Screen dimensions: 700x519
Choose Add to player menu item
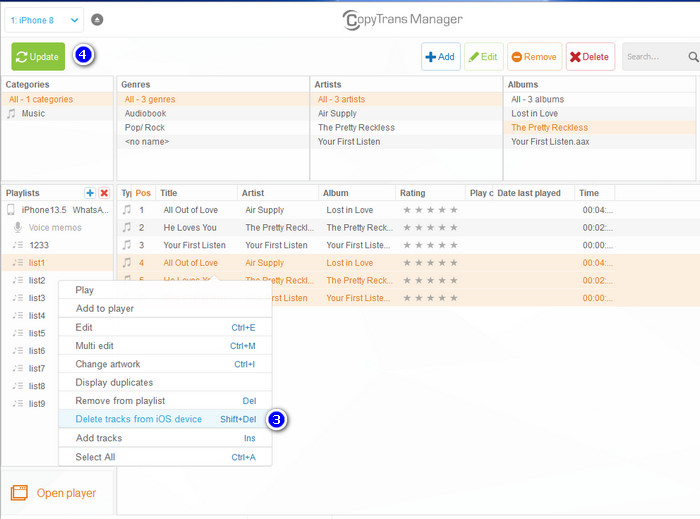[165, 308]
